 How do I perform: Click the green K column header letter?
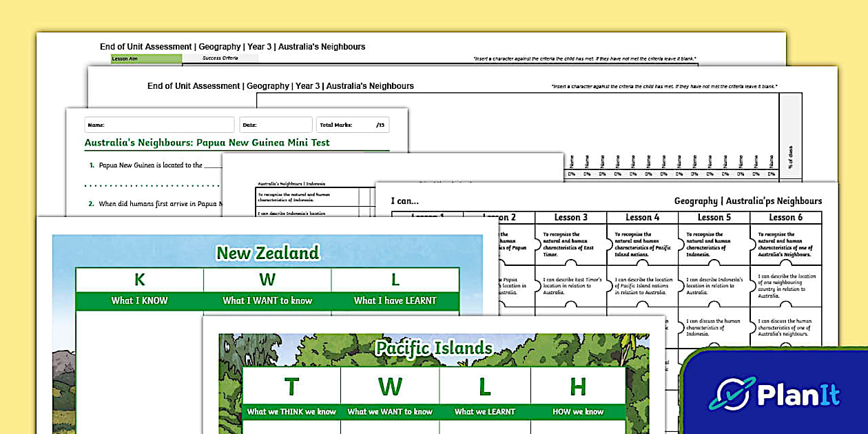point(138,280)
